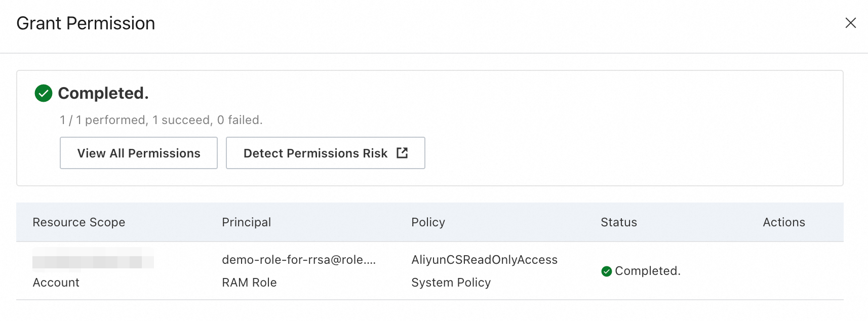Close the Grant Permission dialog
The image size is (868, 321).
[850, 23]
